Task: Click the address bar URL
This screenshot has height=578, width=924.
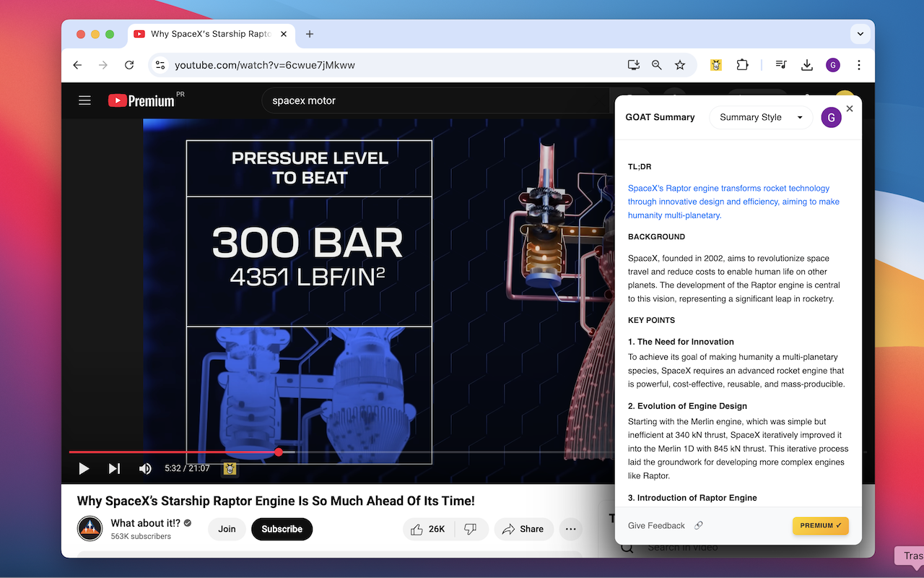Action: 265,65
